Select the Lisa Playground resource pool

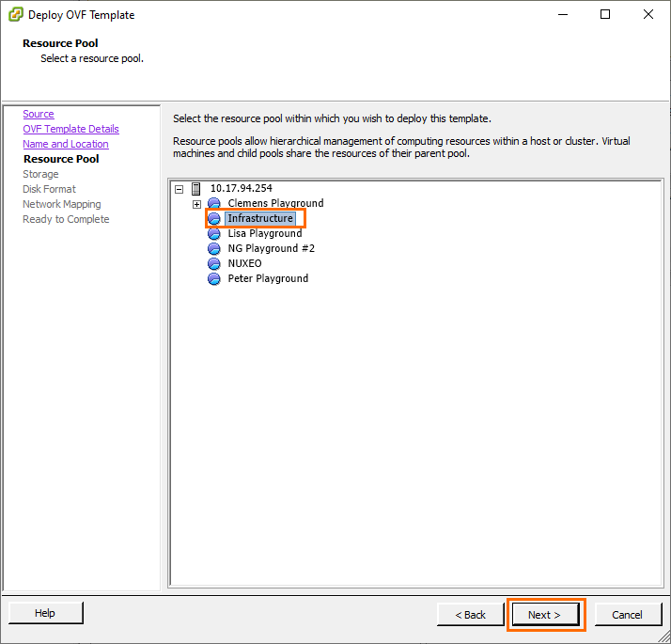tap(264, 234)
